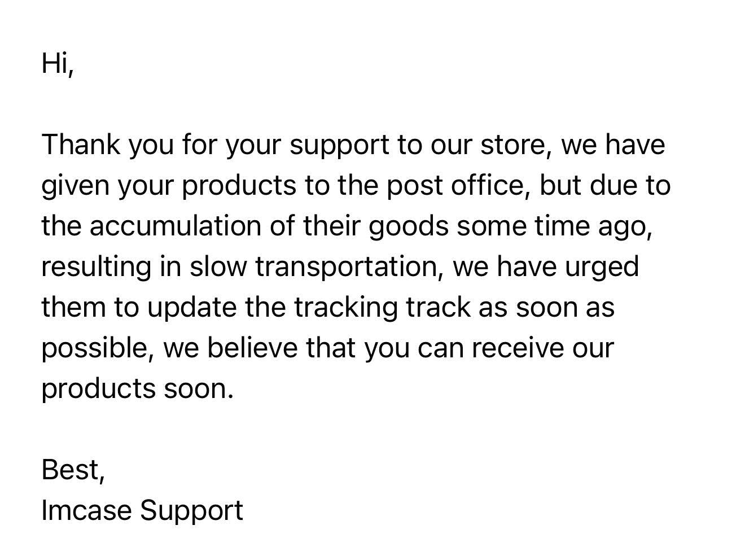Place cursor on the word "accumulation"
This screenshot has width=745, height=560.
[175, 226]
